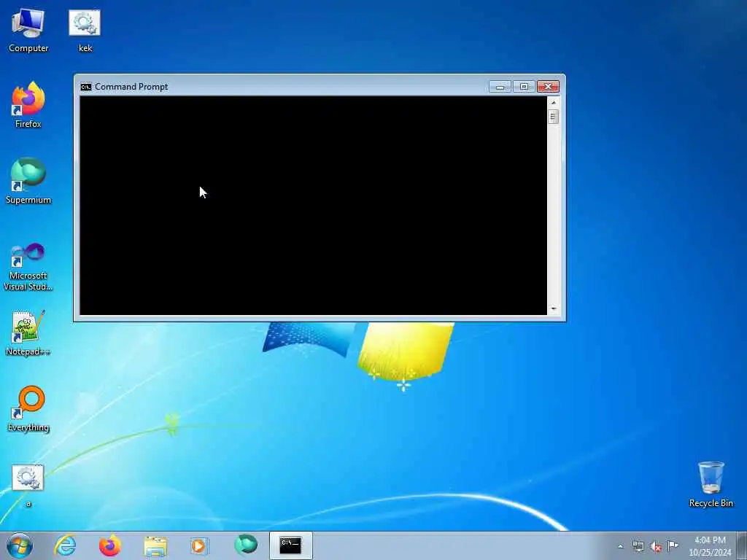Click the Command Prompt title bar system icon
This screenshot has width=747, height=560.
tap(86, 87)
